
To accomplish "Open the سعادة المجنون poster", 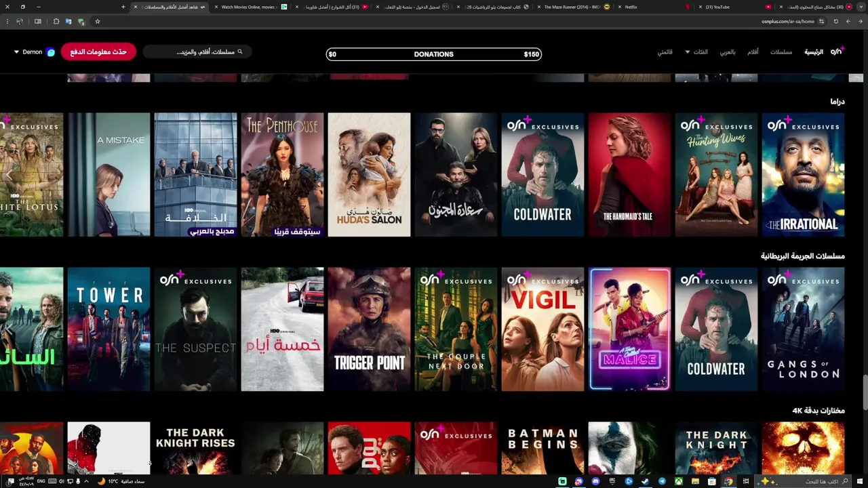I will (x=456, y=175).
